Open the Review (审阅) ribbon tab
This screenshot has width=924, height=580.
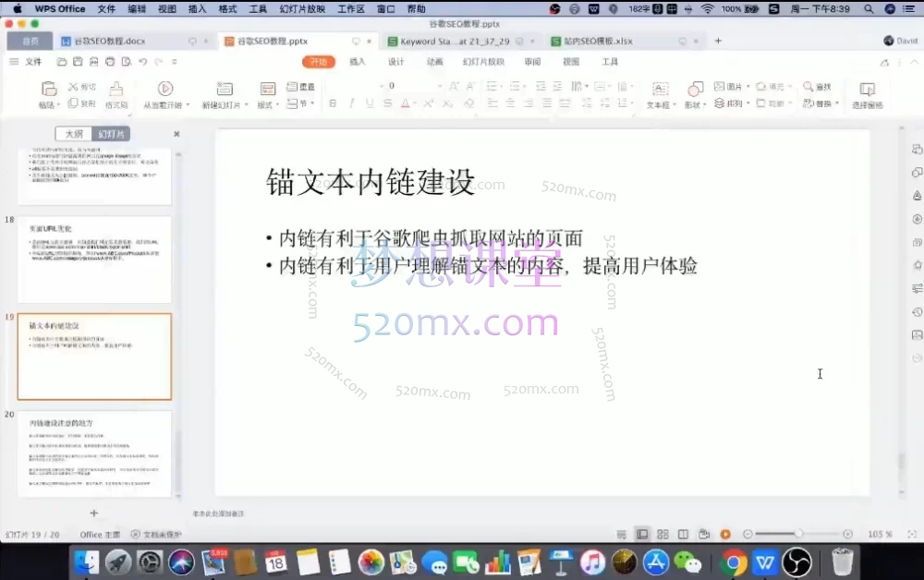point(533,61)
